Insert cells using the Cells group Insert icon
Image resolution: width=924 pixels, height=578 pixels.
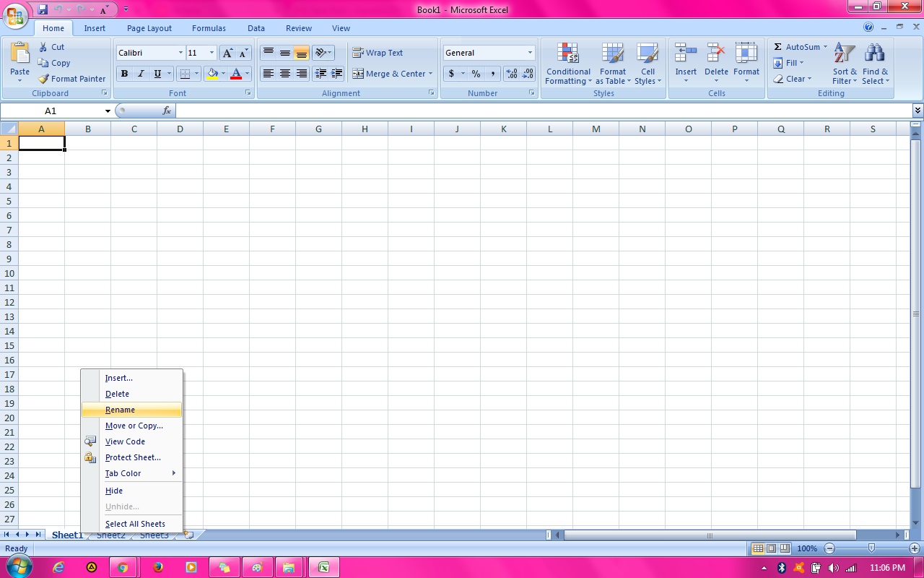pos(686,54)
